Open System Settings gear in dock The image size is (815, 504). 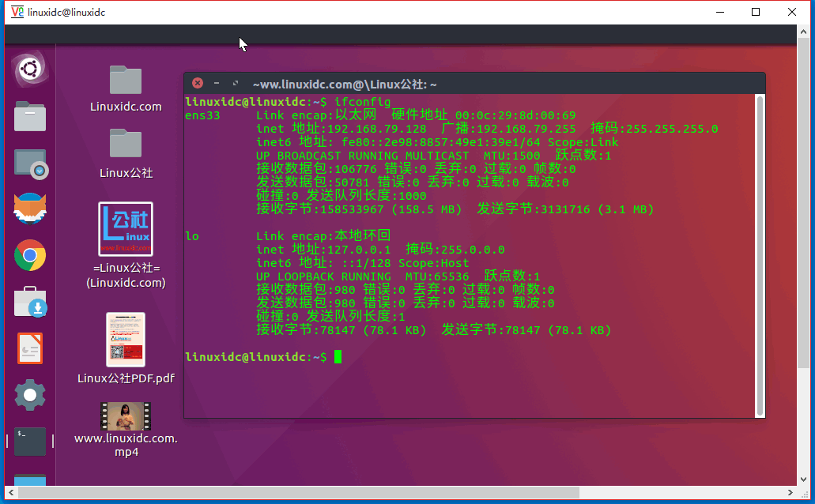point(30,394)
